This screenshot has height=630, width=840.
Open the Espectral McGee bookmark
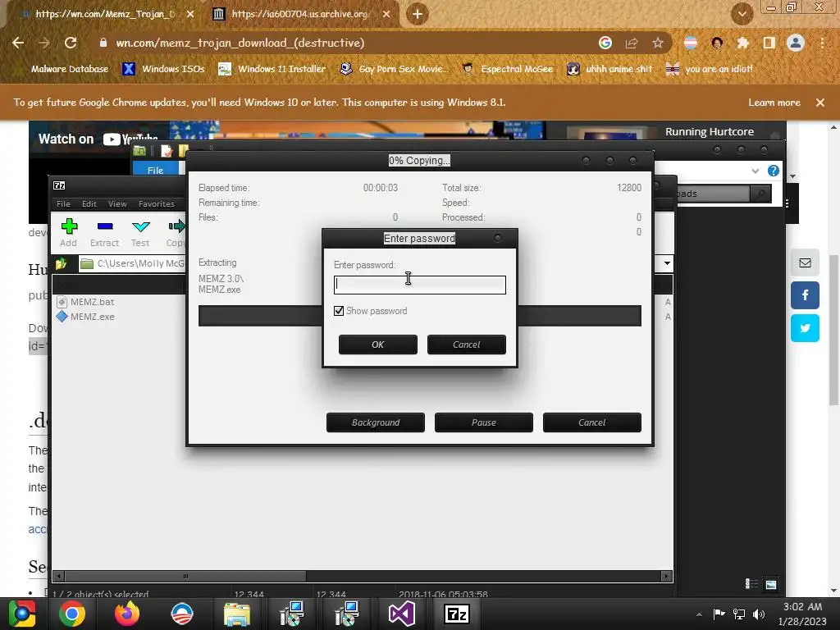[508, 69]
